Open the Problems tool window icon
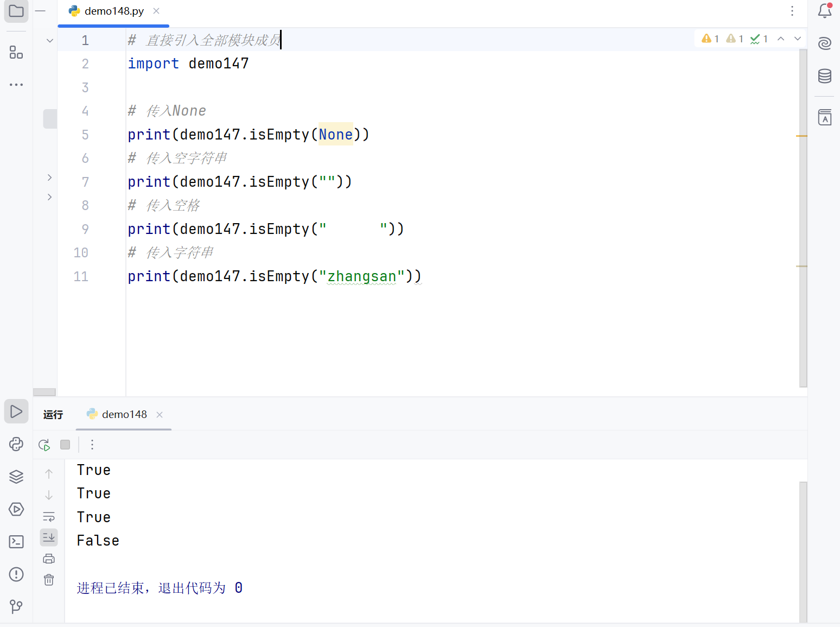The width and height of the screenshot is (840, 627). [16, 574]
